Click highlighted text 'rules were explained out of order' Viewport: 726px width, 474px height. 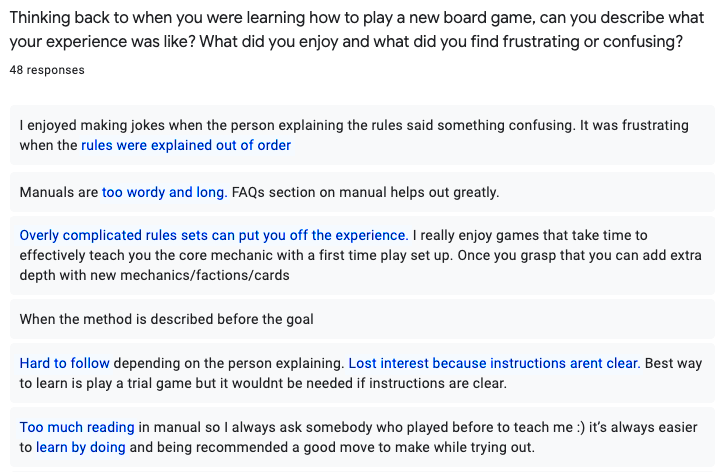[x=186, y=145]
